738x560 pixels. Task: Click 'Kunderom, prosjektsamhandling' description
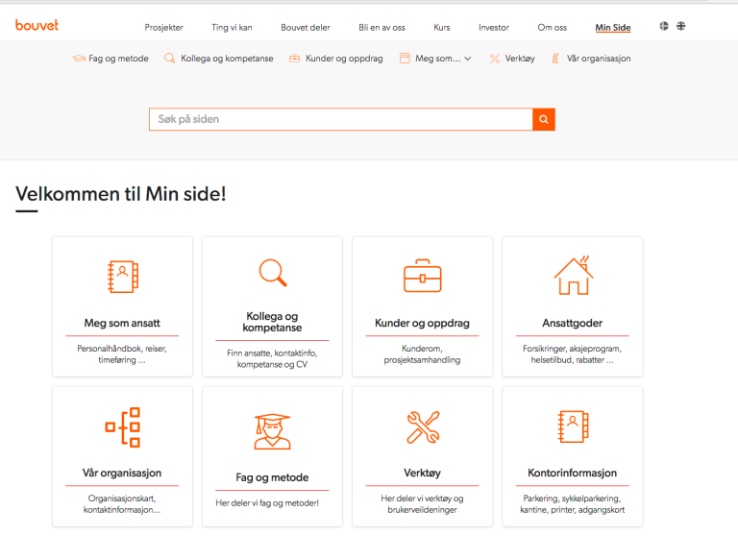point(422,354)
